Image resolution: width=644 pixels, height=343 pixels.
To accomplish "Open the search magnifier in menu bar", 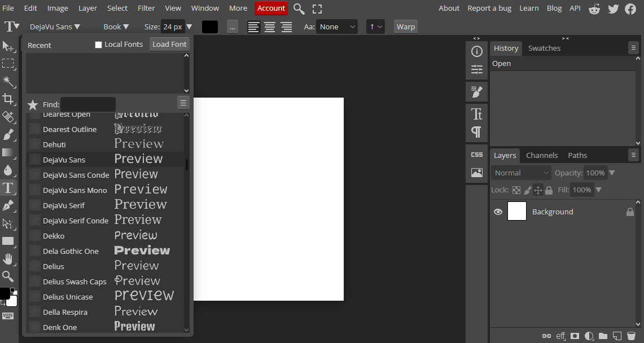I will tap(299, 8).
